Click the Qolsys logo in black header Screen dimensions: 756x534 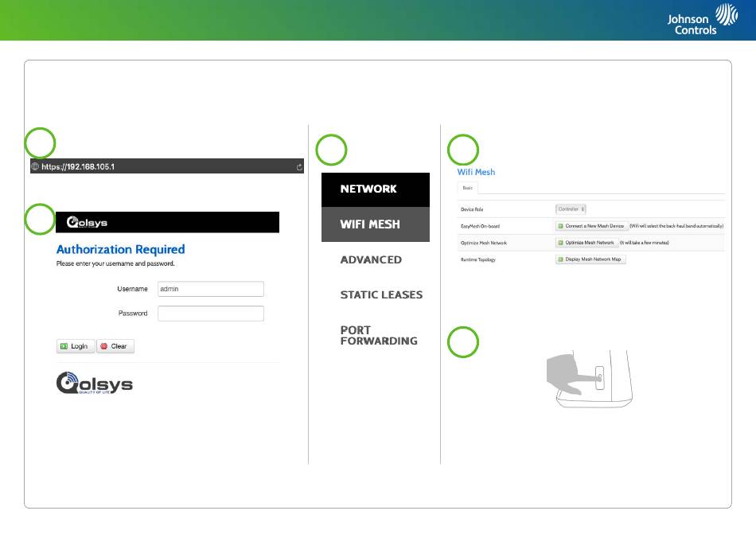pos(88,223)
